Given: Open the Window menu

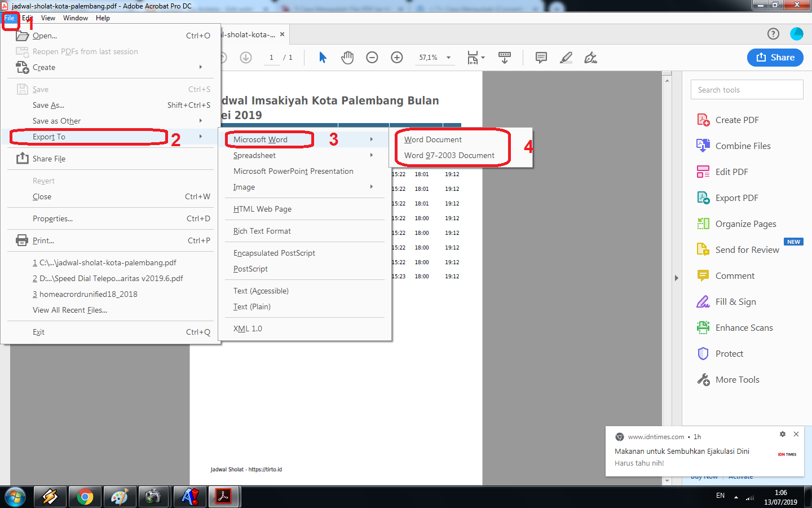Looking at the screenshot, I should (75, 17).
